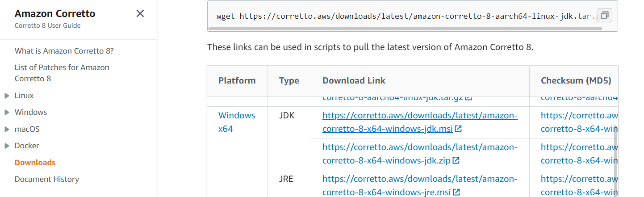Download the x64 windows jre.msi link
Image resolution: width=644 pixels, height=197 pixels.
pyautogui.click(x=420, y=185)
